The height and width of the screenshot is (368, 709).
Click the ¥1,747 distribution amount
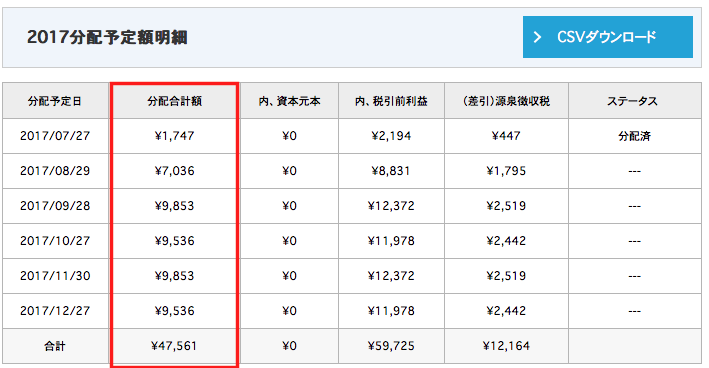click(x=175, y=136)
